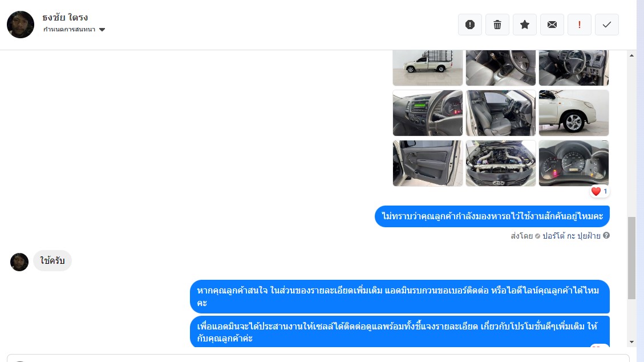Flag conversation with red exclamation icon
The width and height of the screenshot is (644, 362).
tap(580, 25)
